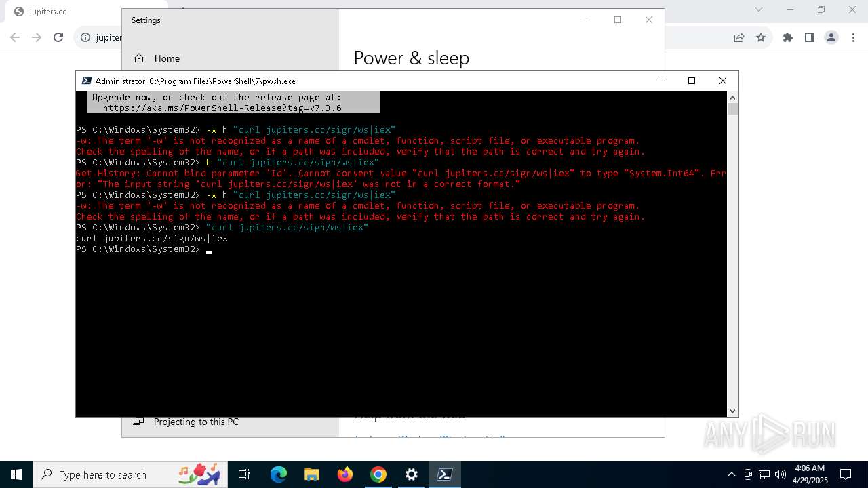Close the Settings window
This screenshot has height=488, width=868.
tap(649, 20)
